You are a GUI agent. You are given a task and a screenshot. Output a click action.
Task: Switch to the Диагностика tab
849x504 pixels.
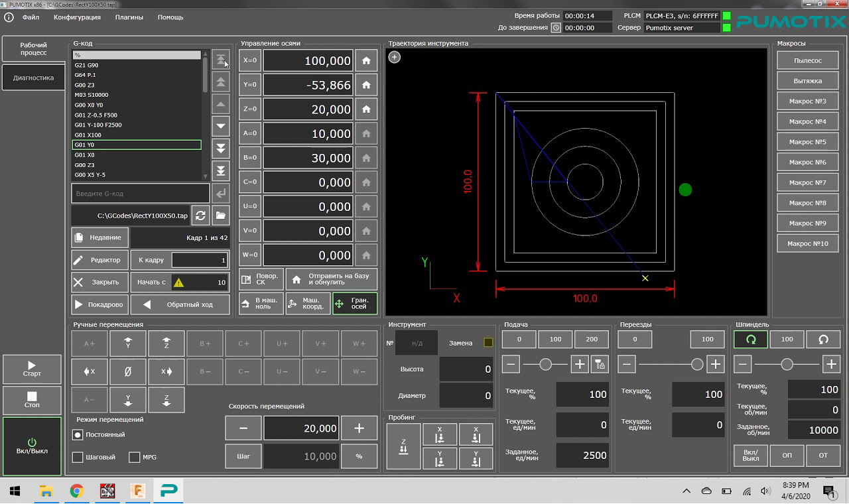[x=33, y=78]
